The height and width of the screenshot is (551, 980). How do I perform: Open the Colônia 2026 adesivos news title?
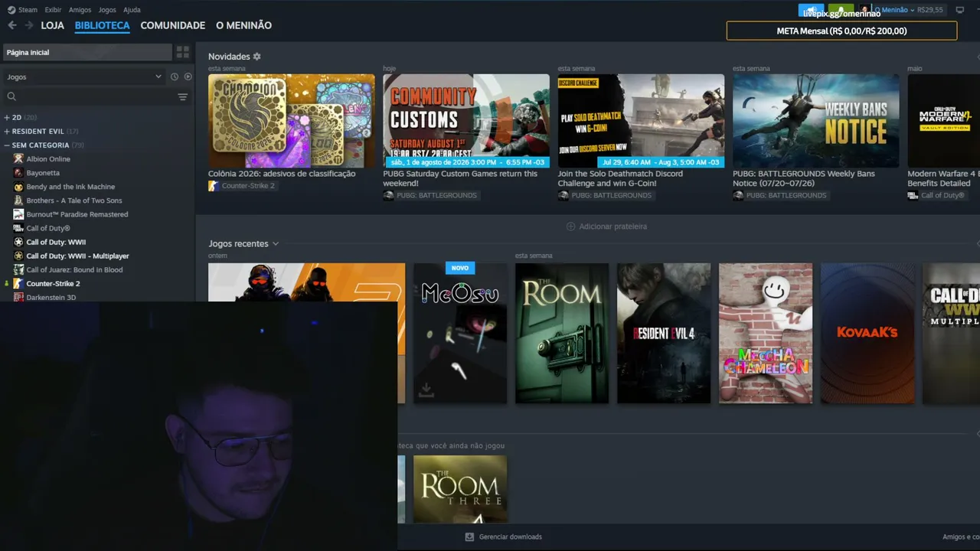(x=282, y=174)
